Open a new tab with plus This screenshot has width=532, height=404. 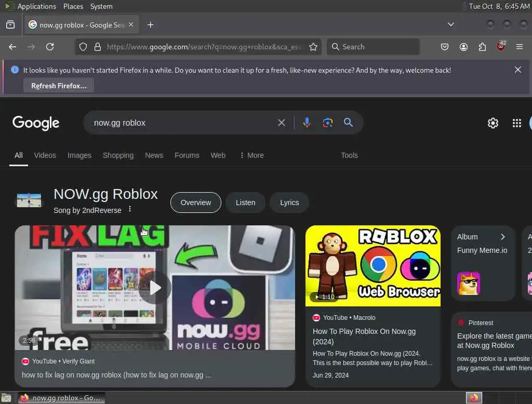151,25
